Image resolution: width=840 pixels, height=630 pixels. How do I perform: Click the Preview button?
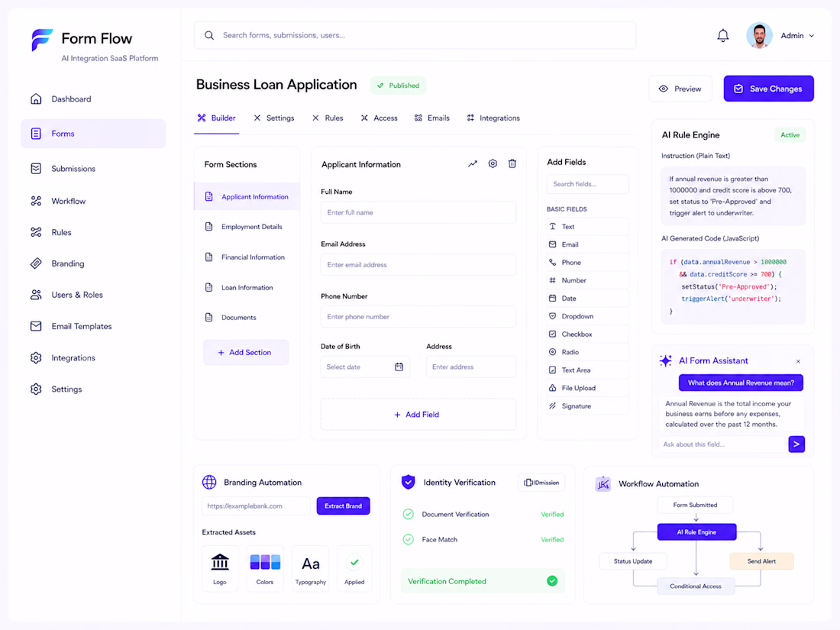coord(680,89)
